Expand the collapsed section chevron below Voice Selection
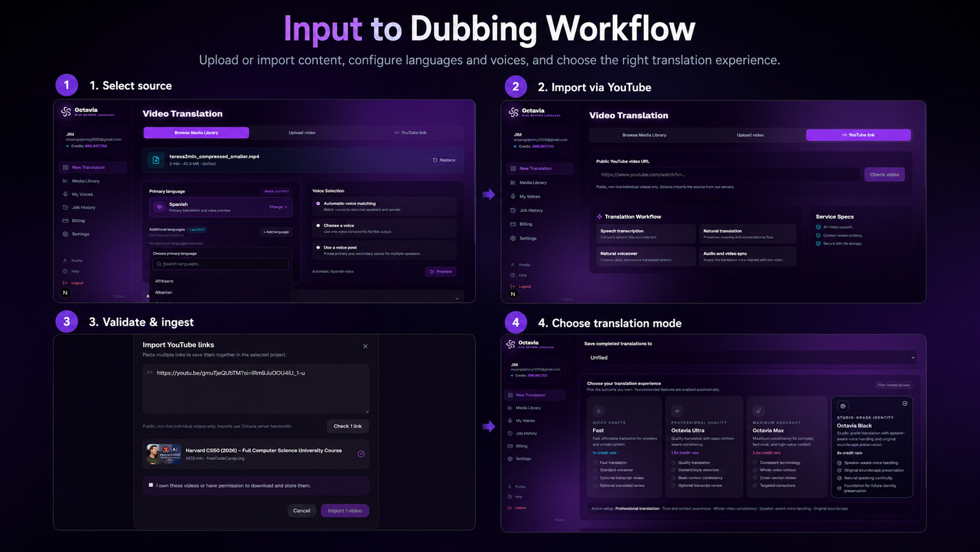Viewport: 980px width, 552px height. coord(457,299)
